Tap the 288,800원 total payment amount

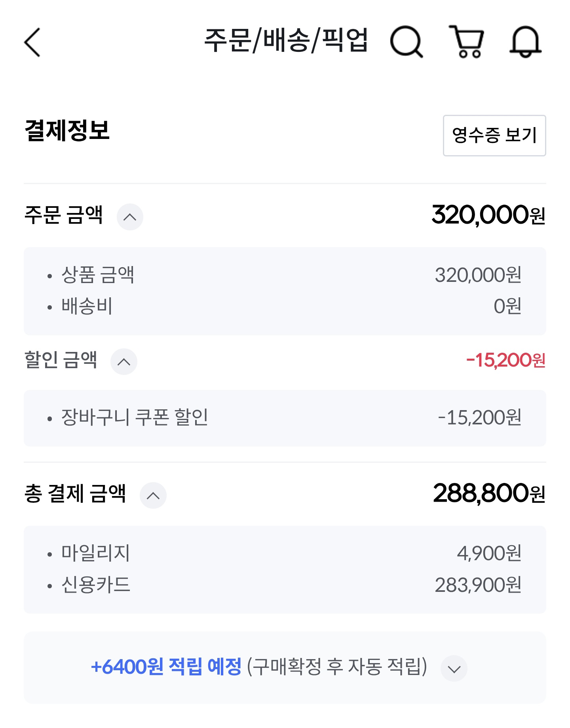[x=489, y=494]
